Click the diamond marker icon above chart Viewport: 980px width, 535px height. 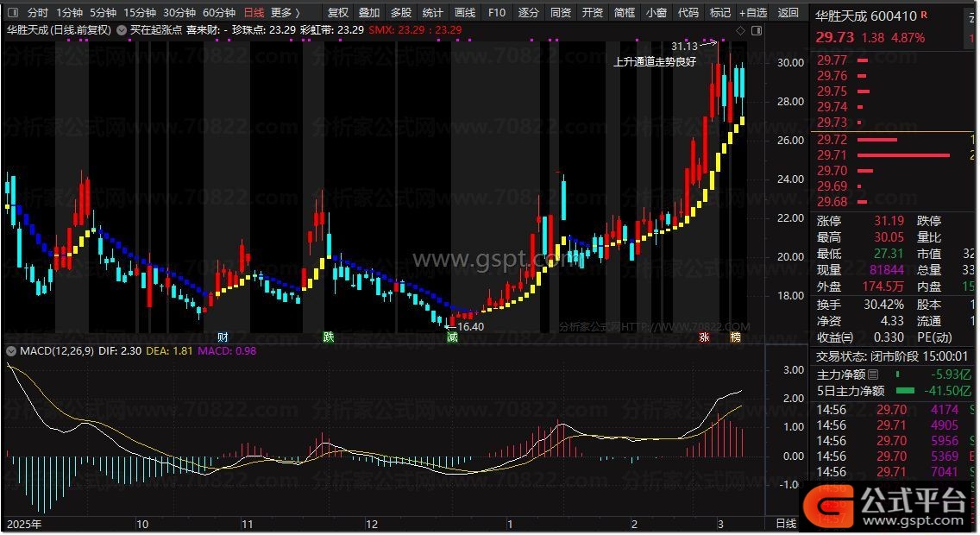pos(739,30)
